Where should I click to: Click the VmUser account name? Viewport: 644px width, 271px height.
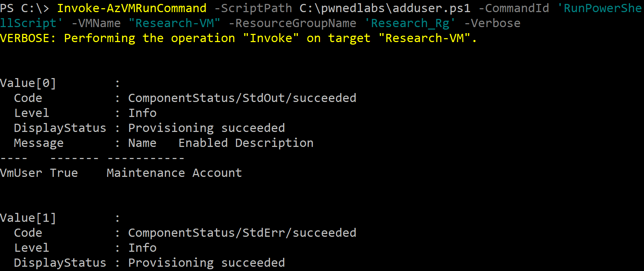click(x=21, y=173)
